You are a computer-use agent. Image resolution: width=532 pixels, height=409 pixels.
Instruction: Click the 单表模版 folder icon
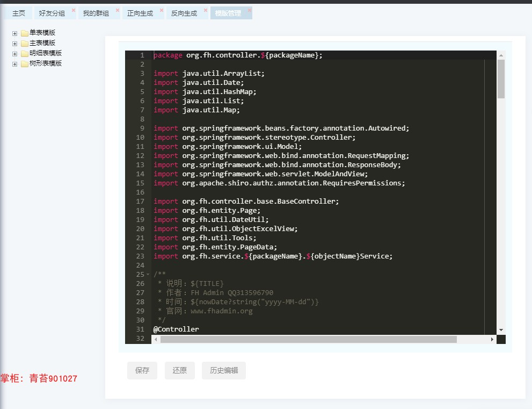(x=25, y=33)
